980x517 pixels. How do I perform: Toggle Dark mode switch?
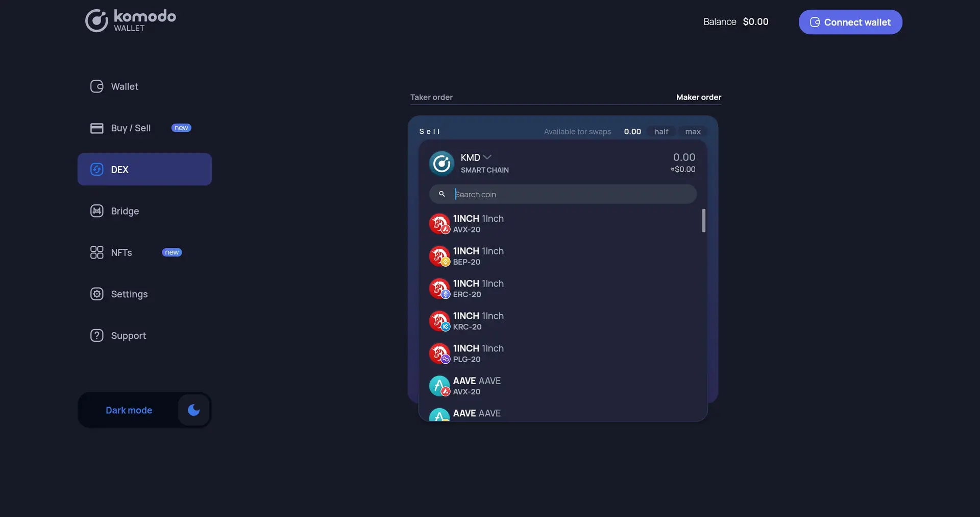(192, 410)
